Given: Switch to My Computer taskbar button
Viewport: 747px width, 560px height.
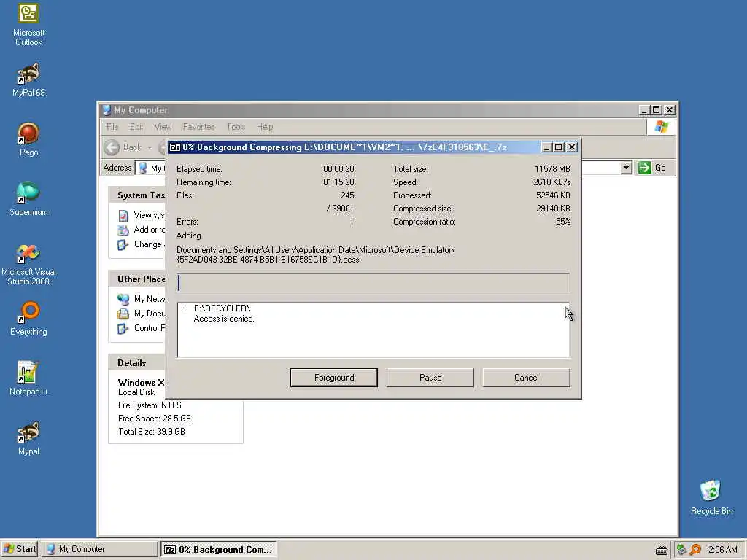Looking at the screenshot, I should 99,549.
